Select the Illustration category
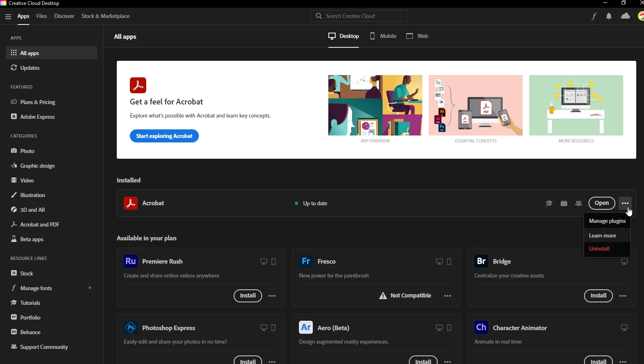The width and height of the screenshot is (644, 364). [x=51, y=195]
